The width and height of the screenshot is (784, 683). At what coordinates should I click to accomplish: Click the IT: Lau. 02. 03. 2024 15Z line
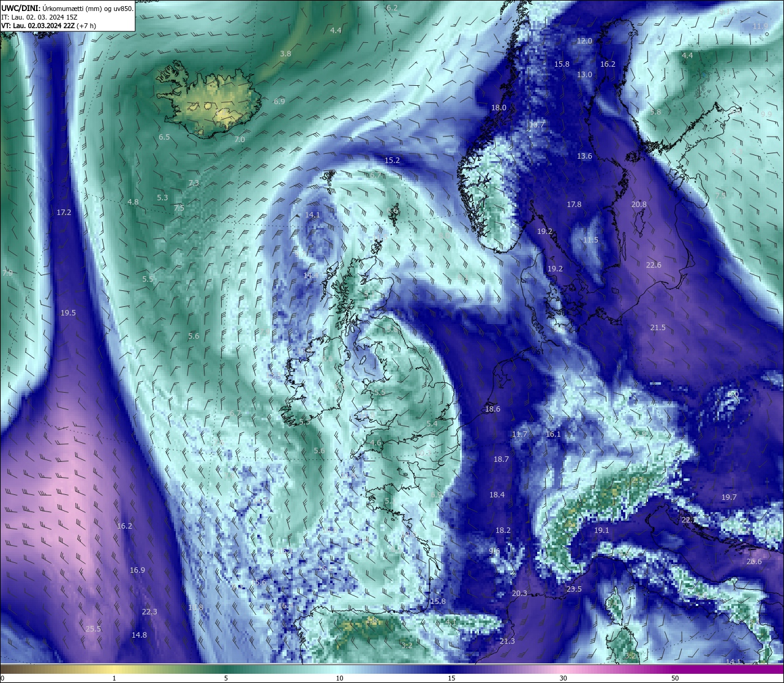coord(39,17)
